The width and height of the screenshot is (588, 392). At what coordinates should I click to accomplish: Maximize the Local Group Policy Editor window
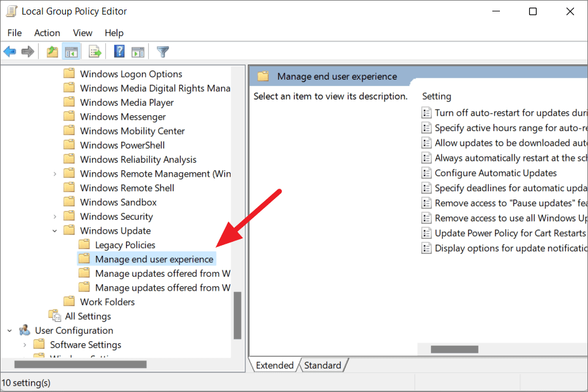(532, 11)
